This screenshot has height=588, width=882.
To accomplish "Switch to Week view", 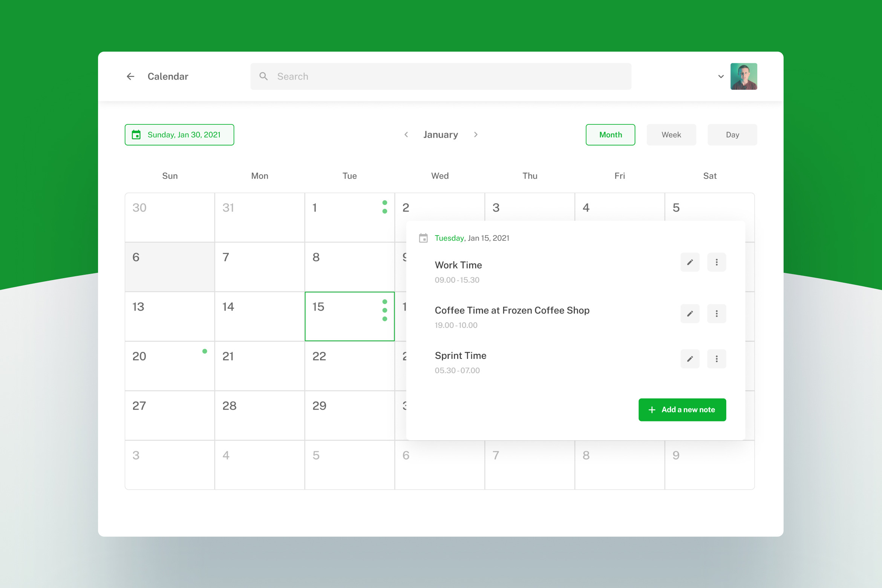I will click(x=671, y=135).
